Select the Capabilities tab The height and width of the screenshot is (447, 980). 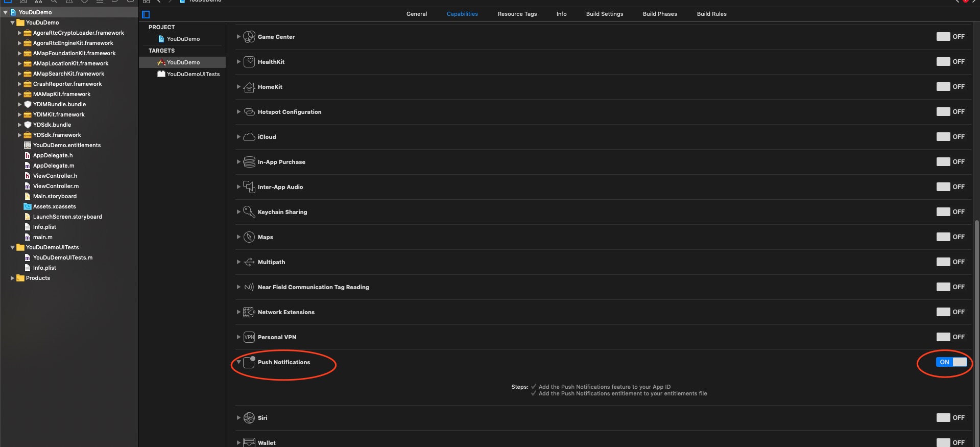[x=462, y=14]
